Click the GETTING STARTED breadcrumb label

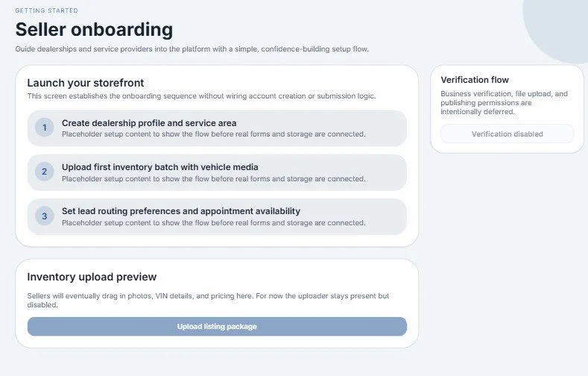[x=46, y=10]
